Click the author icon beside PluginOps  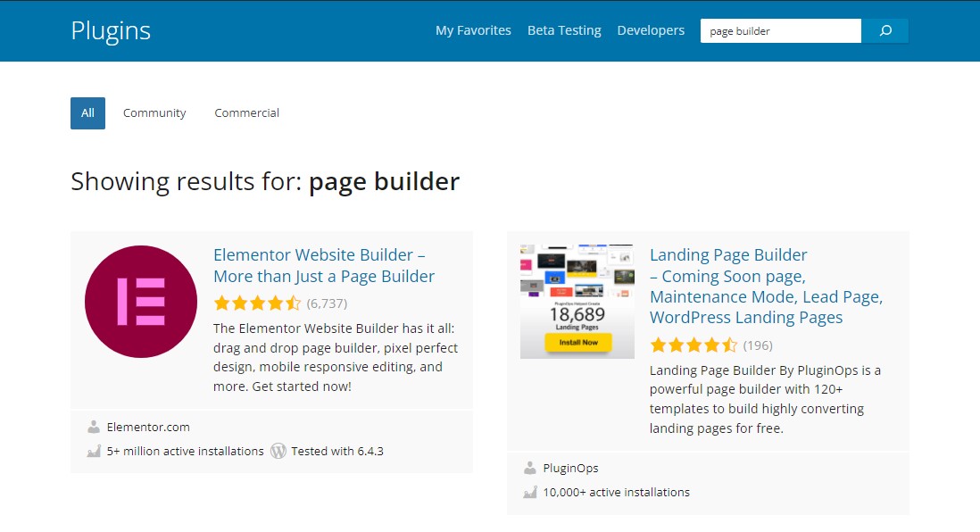(x=530, y=468)
